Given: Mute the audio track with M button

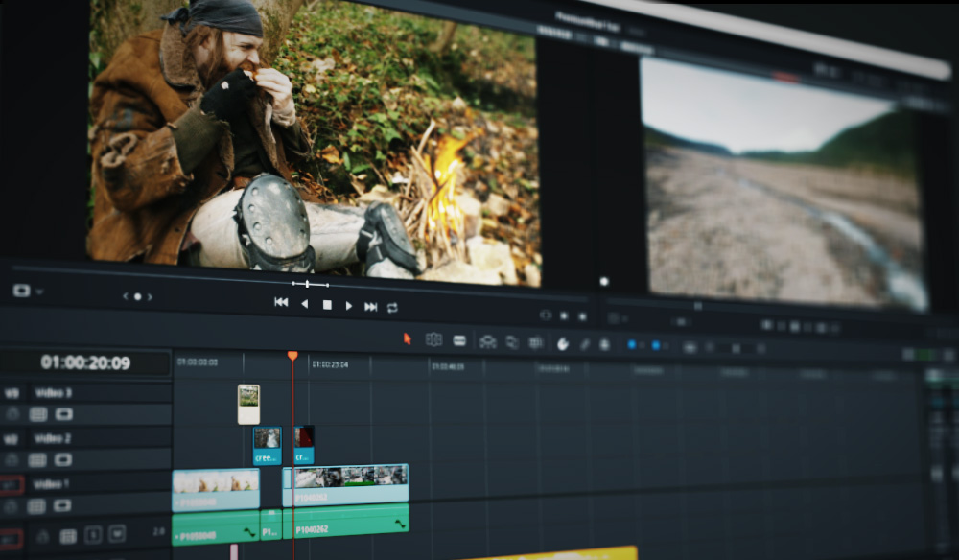Looking at the screenshot, I should pyautogui.click(x=117, y=533).
